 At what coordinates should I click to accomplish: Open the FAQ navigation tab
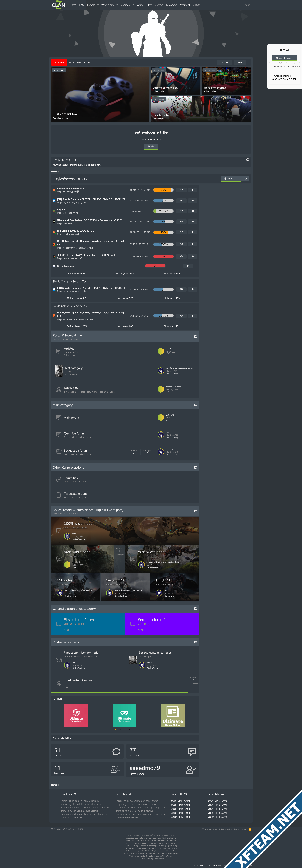[x=81, y=5]
